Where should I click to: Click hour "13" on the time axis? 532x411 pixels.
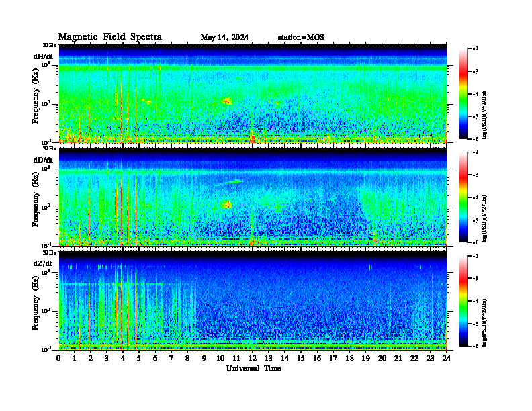(269, 359)
